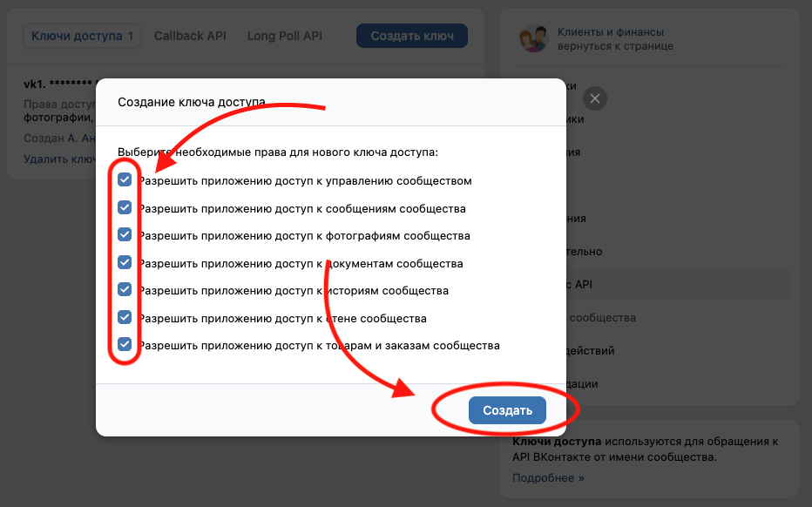Toggle community documents access checkbox
This screenshot has height=507, width=812.
pyautogui.click(x=125, y=262)
